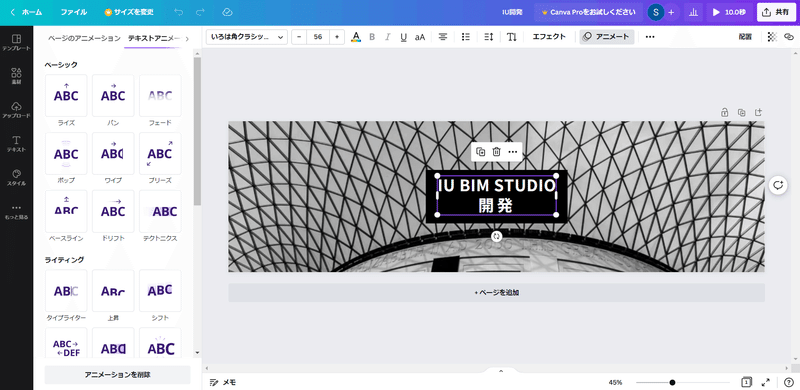Toggle bulleted list

pyautogui.click(x=465, y=37)
